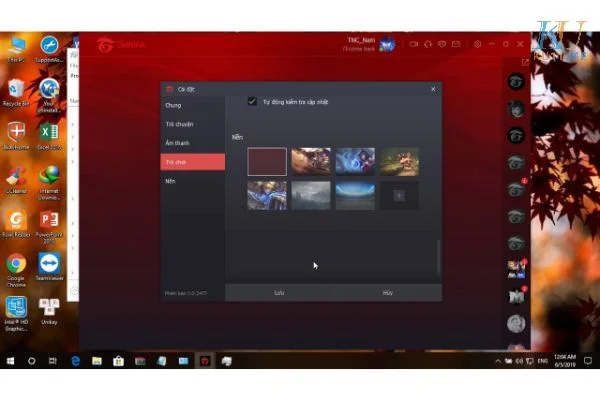This screenshot has height=400, width=600.
Task: Choose the warrior artwork background thumbnail
Action: point(311,162)
